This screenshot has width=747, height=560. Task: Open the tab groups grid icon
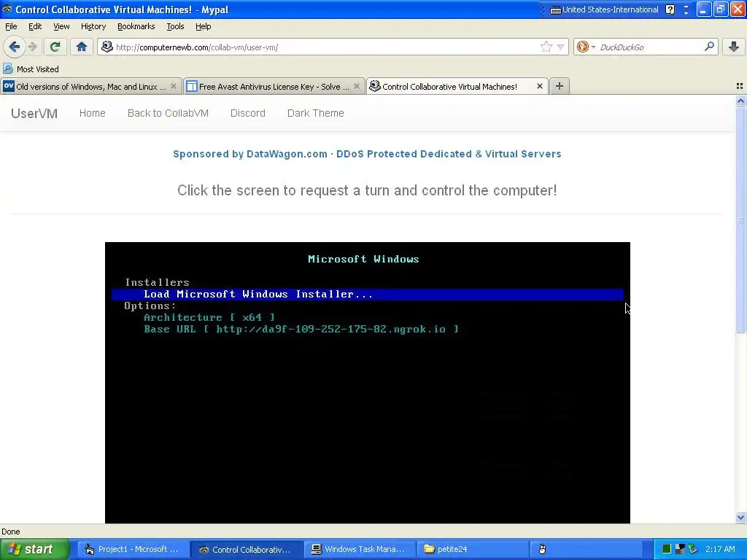(x=740, y=86)
